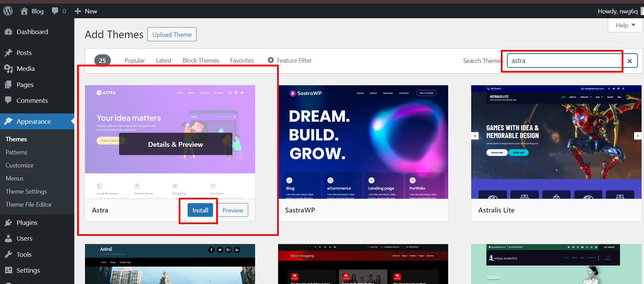Open the SastraWP theme thumbnail
Image resolution: width=644 pixels, height=284 pixels.
363,142
